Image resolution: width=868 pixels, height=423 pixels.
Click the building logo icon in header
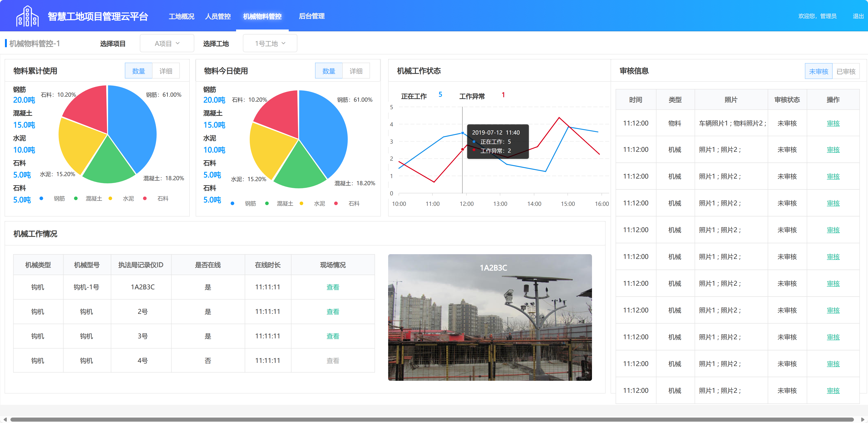click(x=28, y=16)
